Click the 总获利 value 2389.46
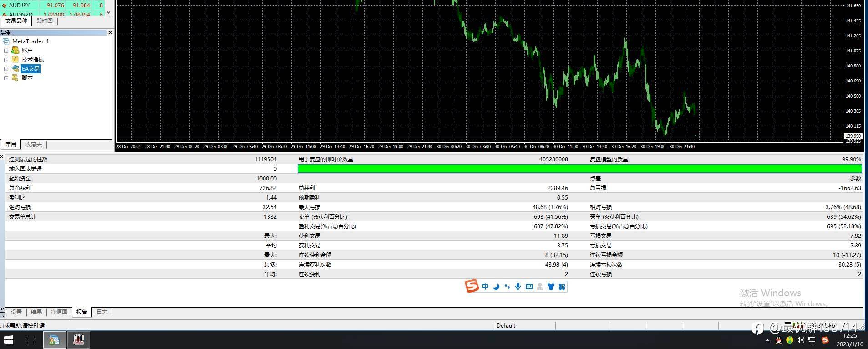Image resolution: width=868 pixels, height=349 pixels. [x=558, y=188]
